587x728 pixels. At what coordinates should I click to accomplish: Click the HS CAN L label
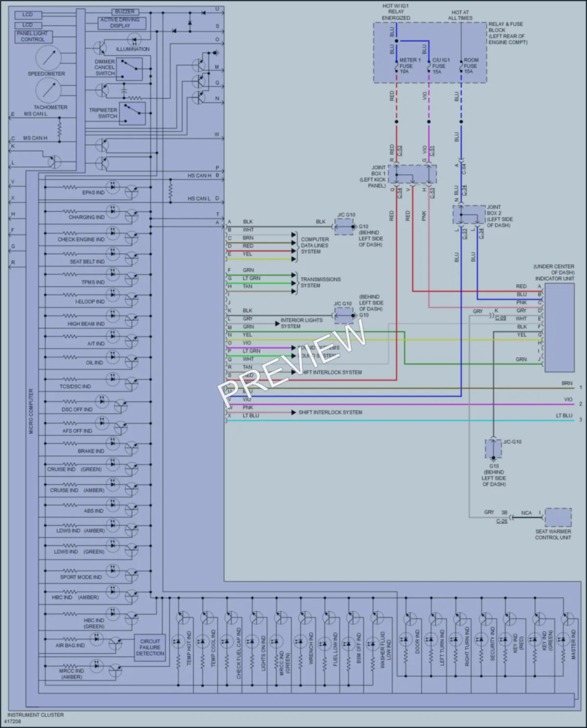(x=200, y=199)
